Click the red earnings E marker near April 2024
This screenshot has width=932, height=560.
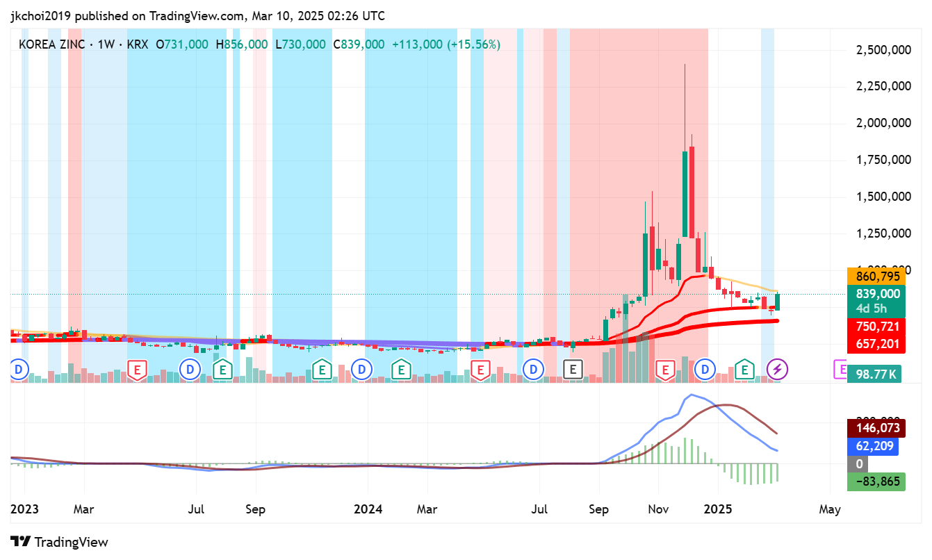(x=480, y=369)
